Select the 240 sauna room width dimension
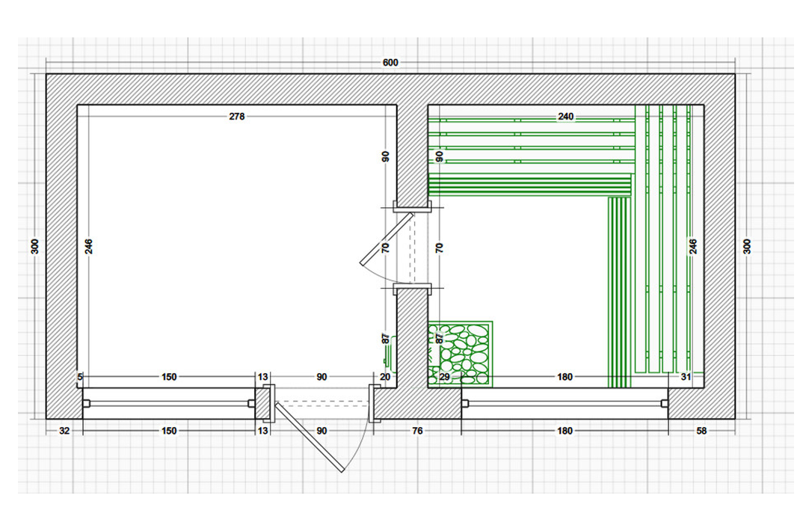Viewport: 812px width, 531px height. point(565,117)
